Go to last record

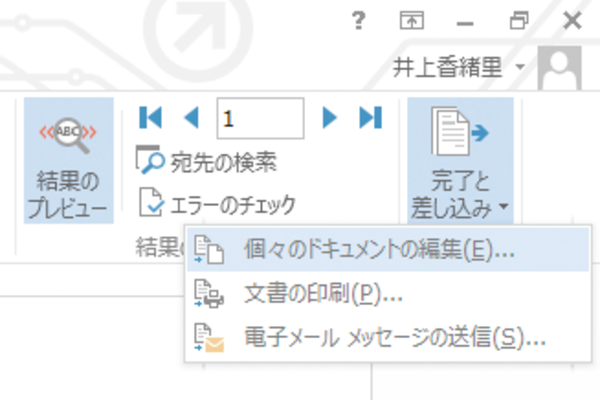(x=370, y=118)
